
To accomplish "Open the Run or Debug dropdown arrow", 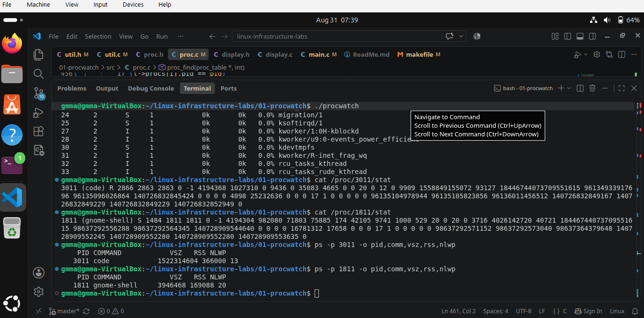I will click(x=586, y=54).
